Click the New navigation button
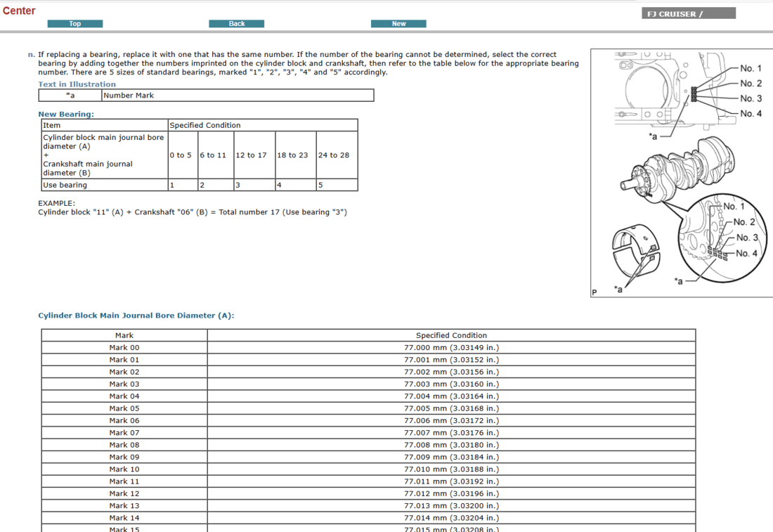 pyautogui.click(x=398, y=24)
